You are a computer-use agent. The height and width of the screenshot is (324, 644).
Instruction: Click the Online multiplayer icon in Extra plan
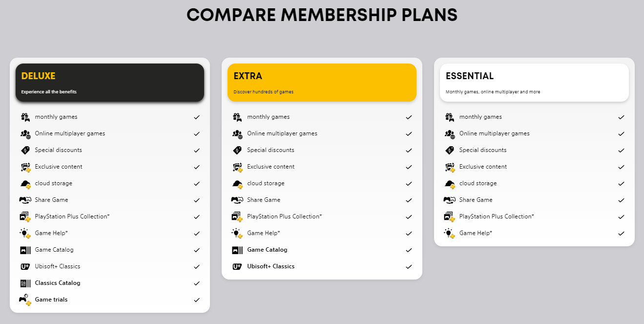(238, 133)
